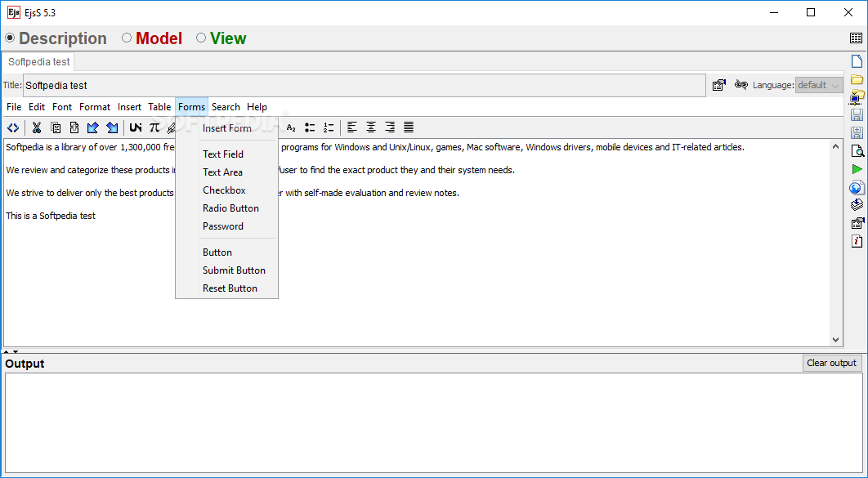The height and width of the screenshot is (478, 868).
Task: Choose Checkbox menu item
Action: tap(226, 190)
